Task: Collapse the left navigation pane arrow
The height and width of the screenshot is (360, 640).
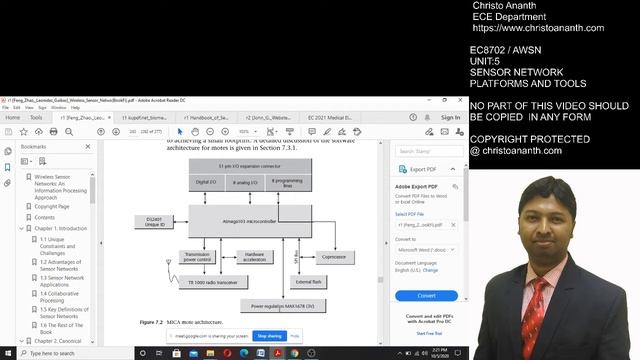Action: point(101,243)
